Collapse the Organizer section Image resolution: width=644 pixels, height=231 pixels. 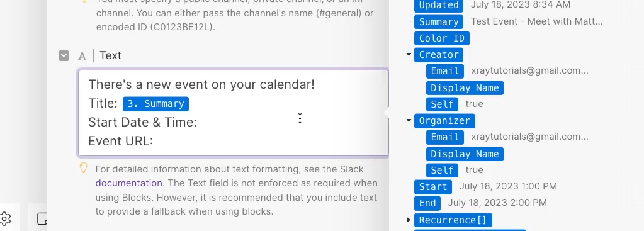point(409,120)
